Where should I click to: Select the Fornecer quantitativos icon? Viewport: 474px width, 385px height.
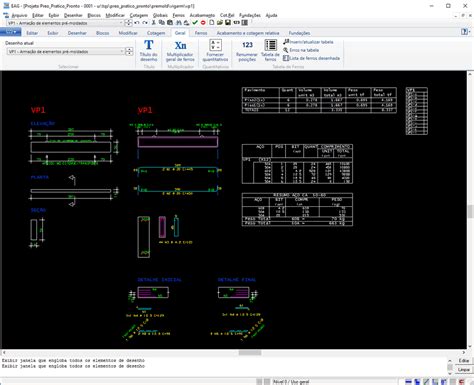tap(215, 50)
